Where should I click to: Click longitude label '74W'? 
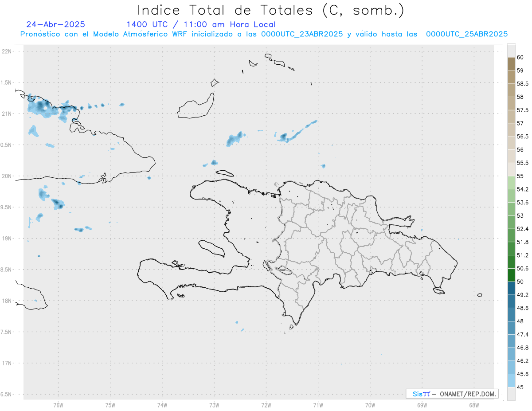(x=162, y=405)
